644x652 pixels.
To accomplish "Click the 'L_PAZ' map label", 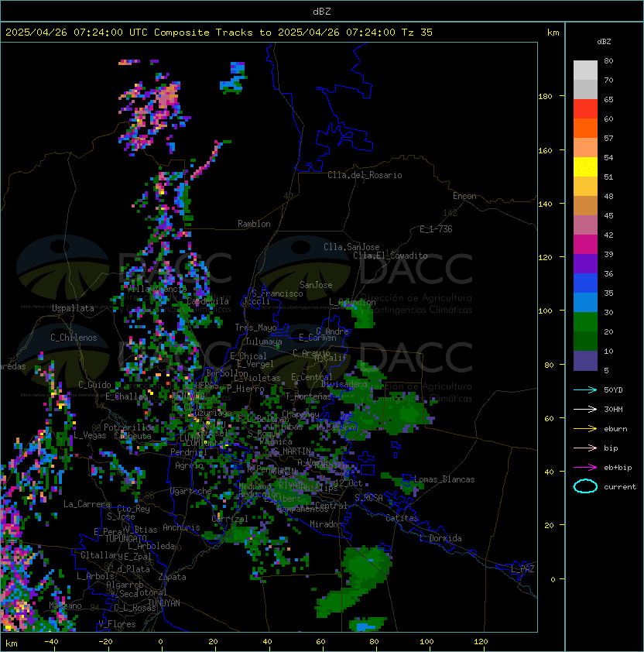I will pos(522,569).
